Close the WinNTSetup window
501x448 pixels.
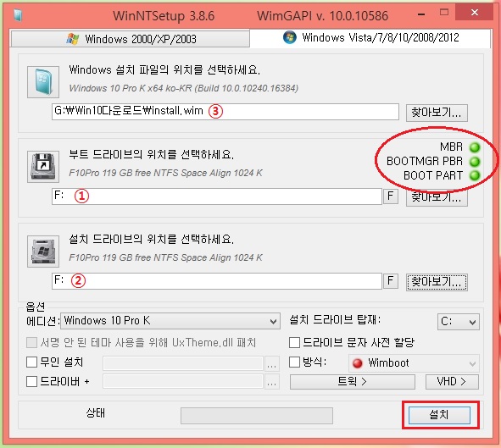[x=475, y=13]
